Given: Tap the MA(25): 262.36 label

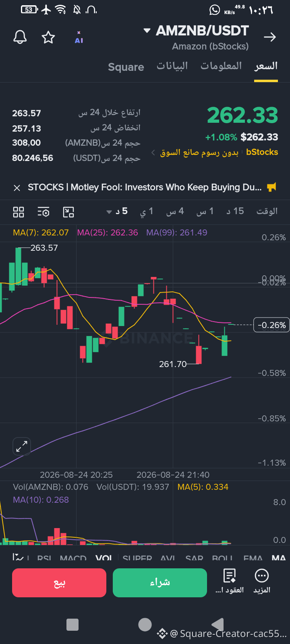Looking at the screenshot, I should (x=108, y=233).
